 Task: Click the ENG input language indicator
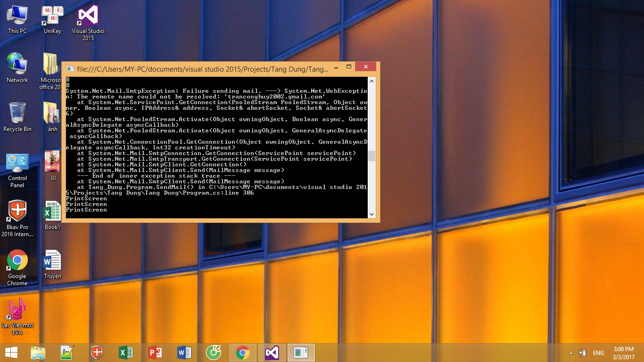(x=598, y=353)
